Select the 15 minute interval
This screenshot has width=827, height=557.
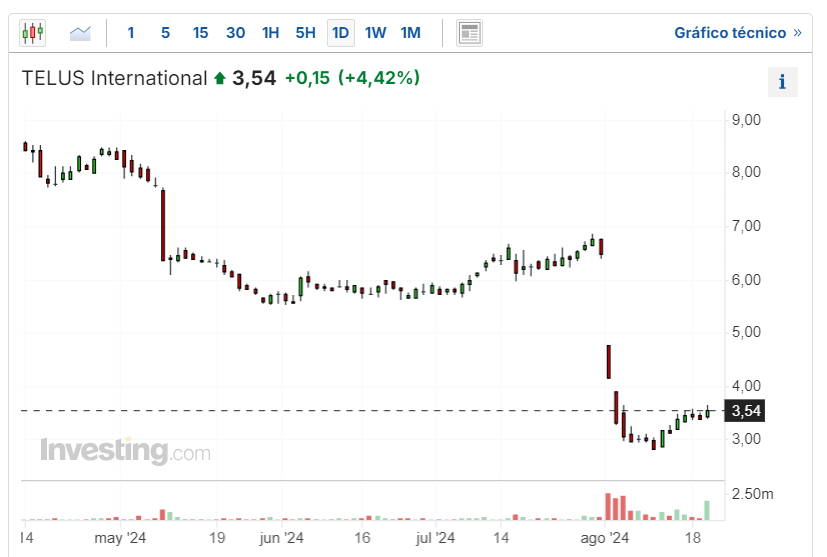(200, 33)
